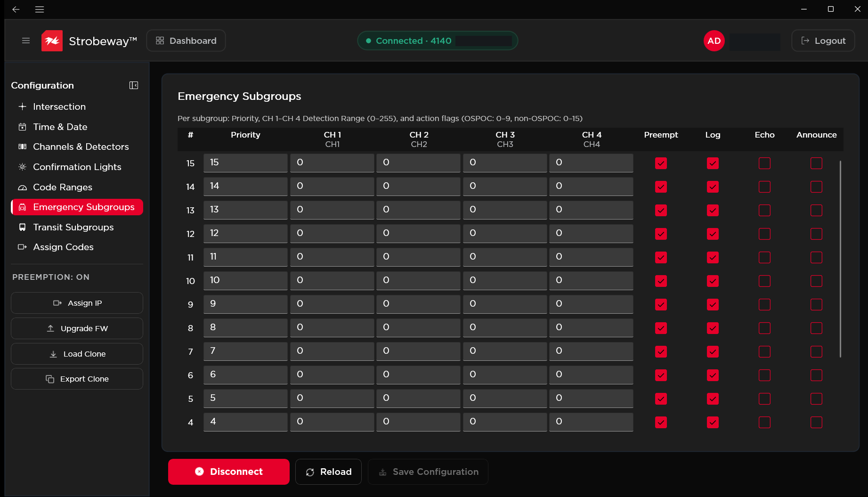
Task: Open the Dashboard
Action: point(186,41)
